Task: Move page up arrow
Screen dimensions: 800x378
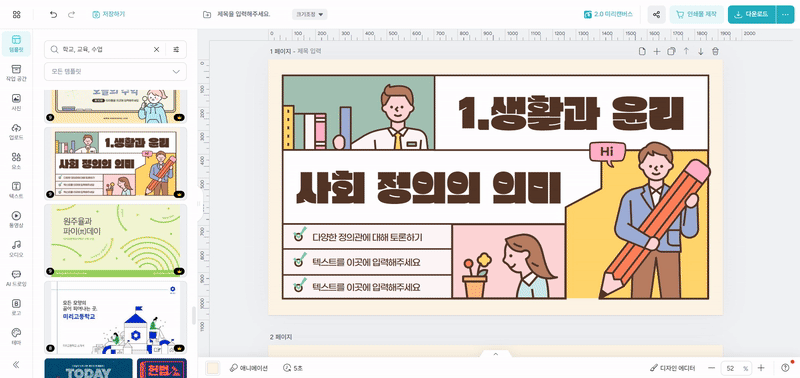Action: point(686,51)
